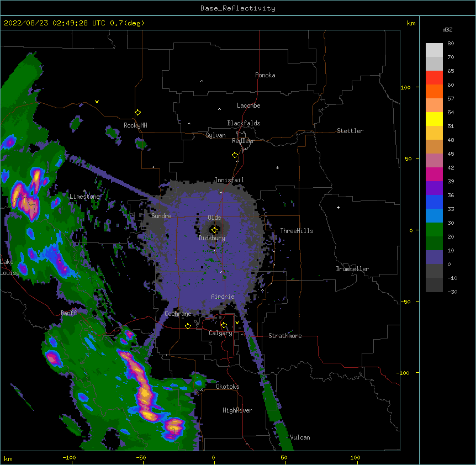Click the Lake Louise label
476x465 pixels.
tap(9, 267)
